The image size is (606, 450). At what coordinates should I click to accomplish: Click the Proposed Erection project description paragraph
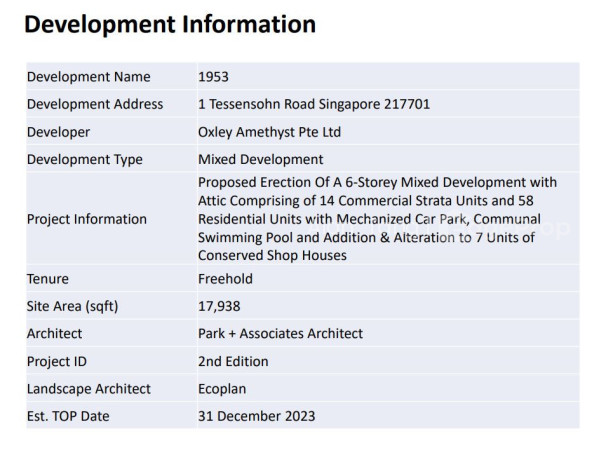378,219
